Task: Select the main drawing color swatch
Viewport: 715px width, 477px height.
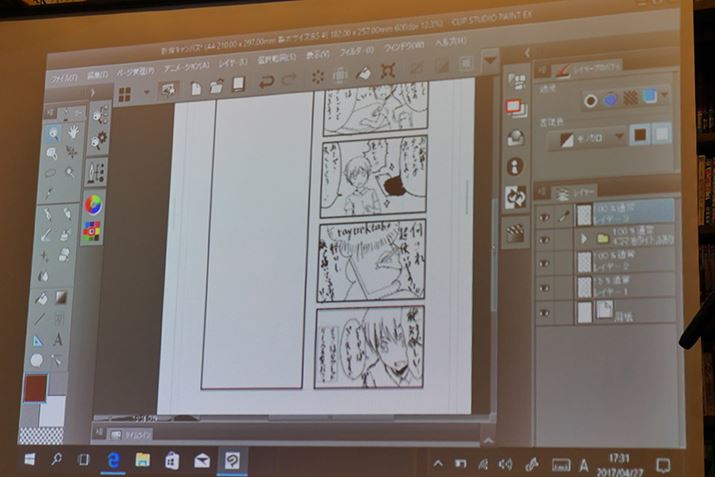Action: tap(35, 389)
